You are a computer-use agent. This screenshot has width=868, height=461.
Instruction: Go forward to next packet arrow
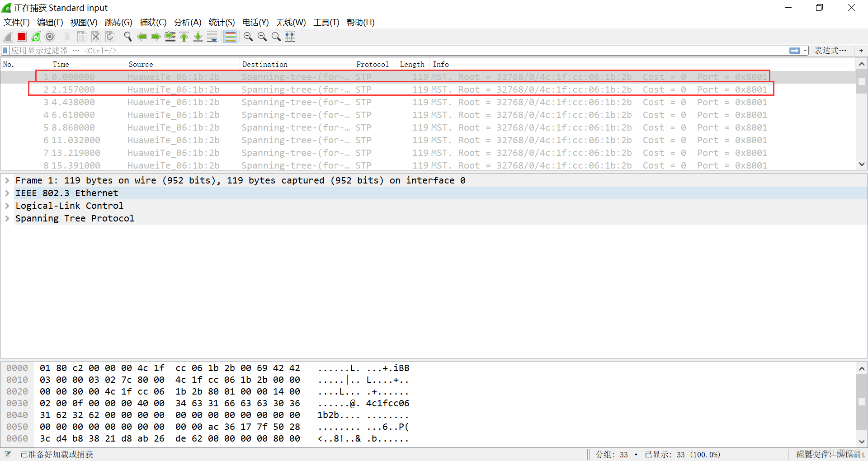(156, 37)
